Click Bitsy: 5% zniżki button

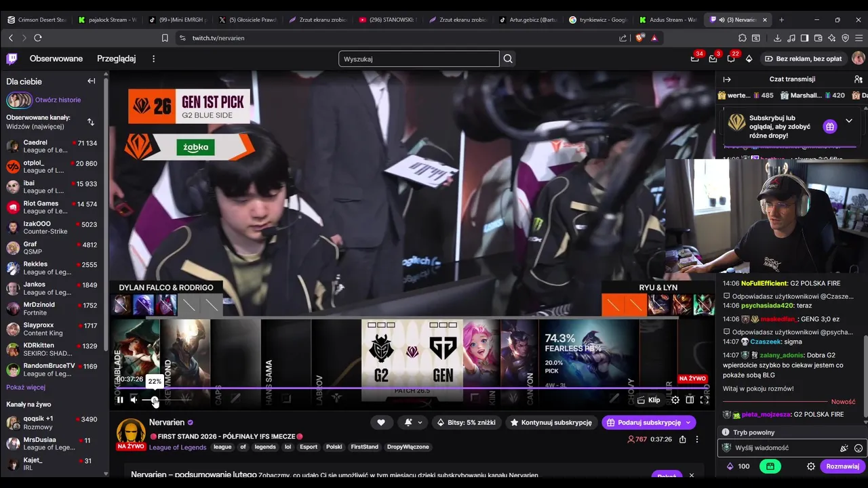click(x=466, y=422)
